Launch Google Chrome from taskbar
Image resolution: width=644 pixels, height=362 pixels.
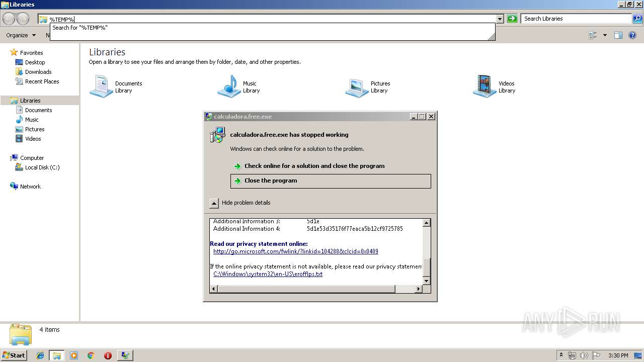pos(91,355)
